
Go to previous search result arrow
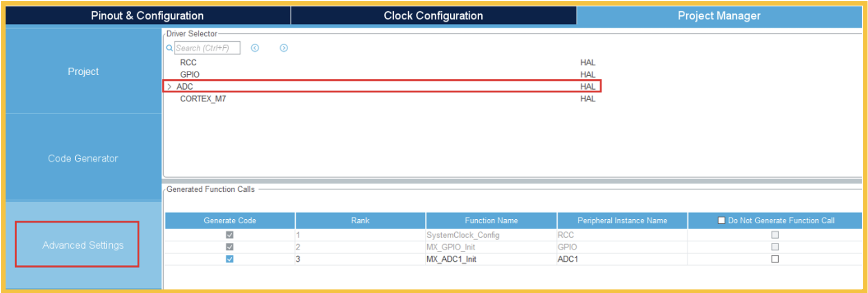(255, 48)
